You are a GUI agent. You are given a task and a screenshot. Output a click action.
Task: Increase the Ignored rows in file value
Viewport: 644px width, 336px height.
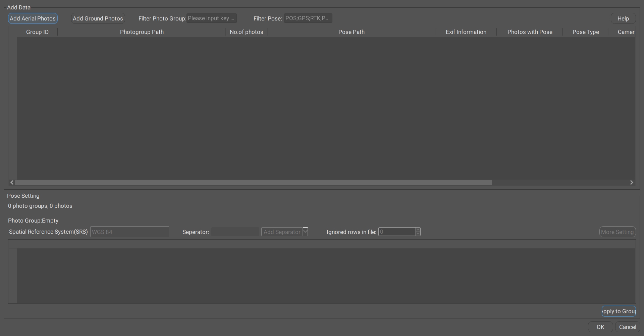point(418,230)
